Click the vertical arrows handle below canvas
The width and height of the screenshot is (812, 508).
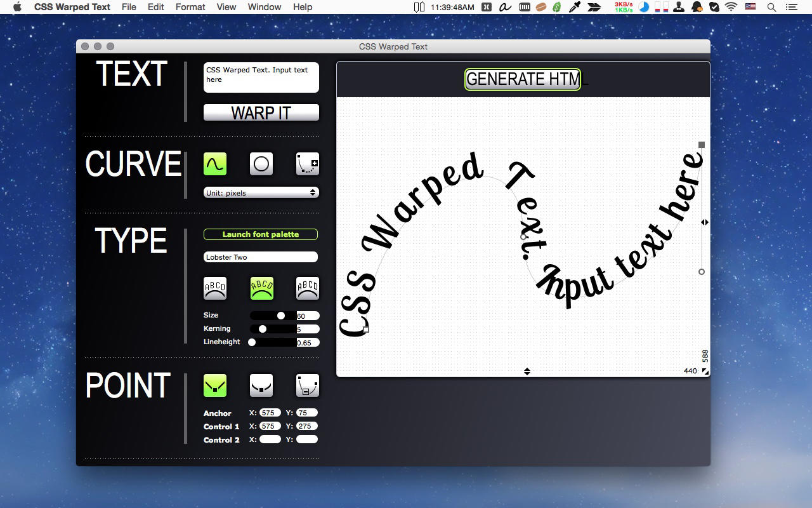527,371
